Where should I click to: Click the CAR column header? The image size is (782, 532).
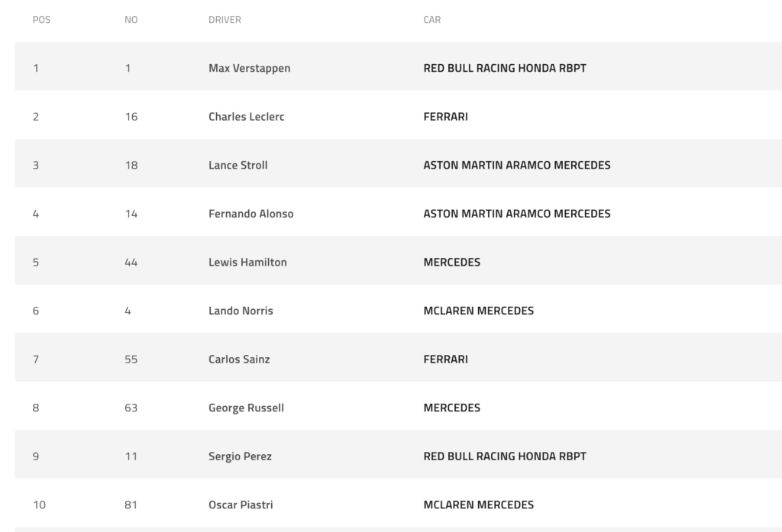(x=431, y=20)
